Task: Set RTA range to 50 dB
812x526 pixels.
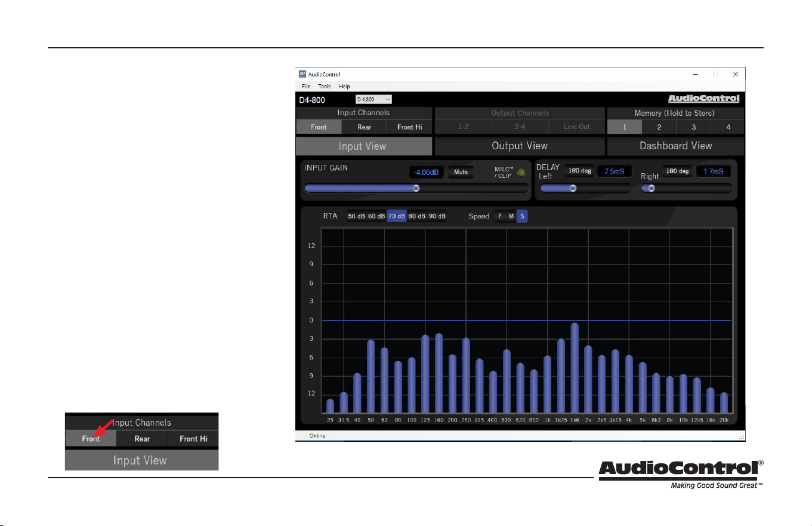Action: 356,216
